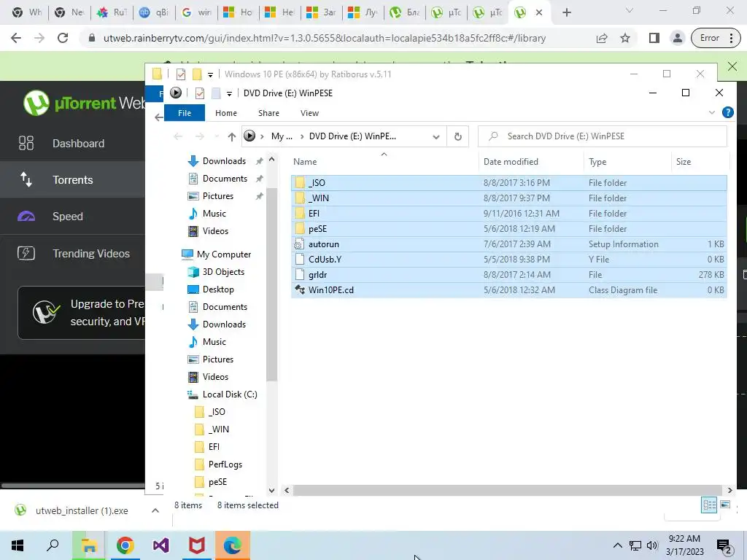Image resolution: width=747 pixels, height=560 pixels.
Task: Refresh the DVD Drive folder view
Action: (458, 136)
